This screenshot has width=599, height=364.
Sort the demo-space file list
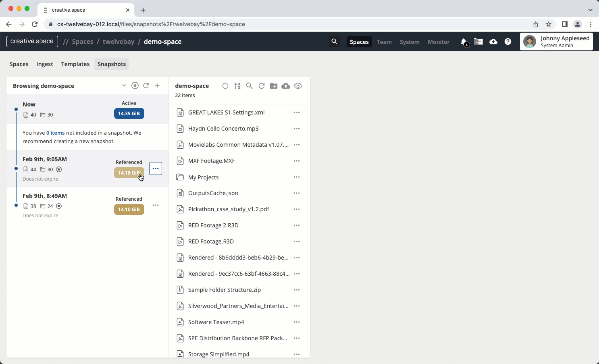click(x=237, y=86)
